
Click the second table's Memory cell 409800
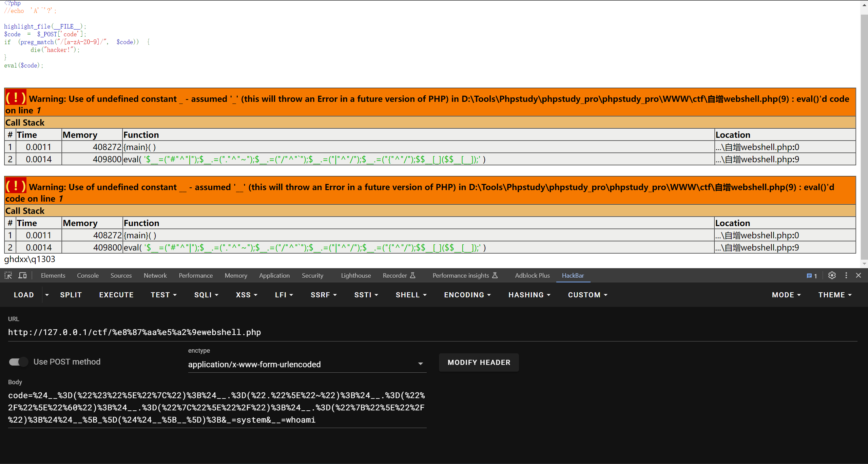tap(92, 247)
